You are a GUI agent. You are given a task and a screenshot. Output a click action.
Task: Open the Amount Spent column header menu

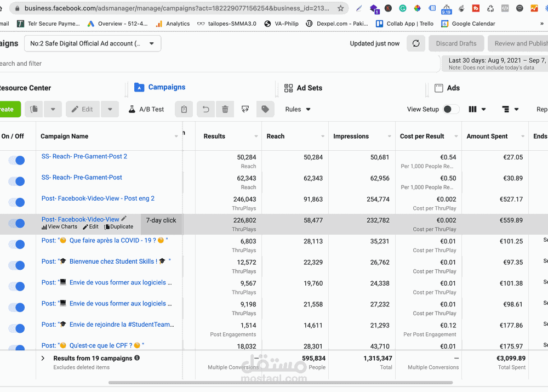[523, 136]
